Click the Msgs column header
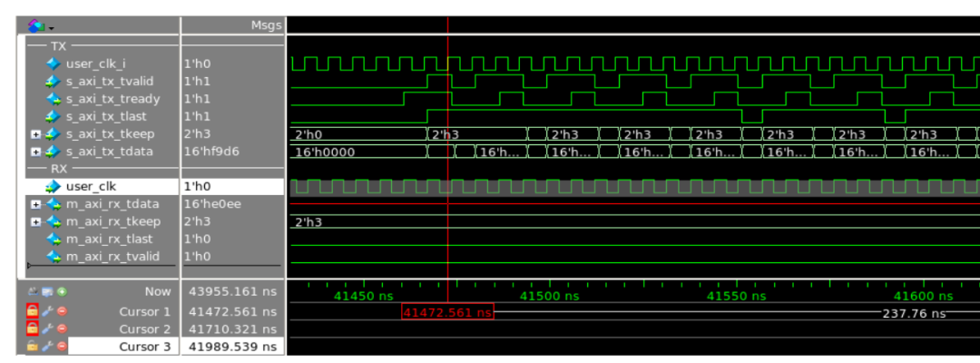 266,25
